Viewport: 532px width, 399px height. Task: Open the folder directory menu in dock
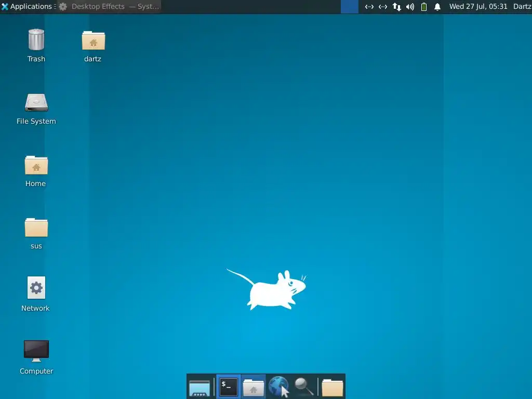click(x=332, y=388)
